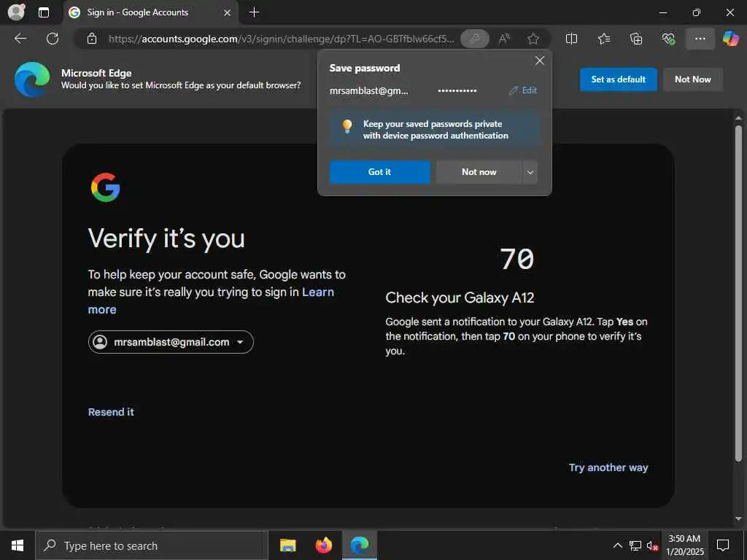Go back with the arrow icon
Image resolution: width=747 pixels, height=560 pixels.
click(x=20, y=39)
